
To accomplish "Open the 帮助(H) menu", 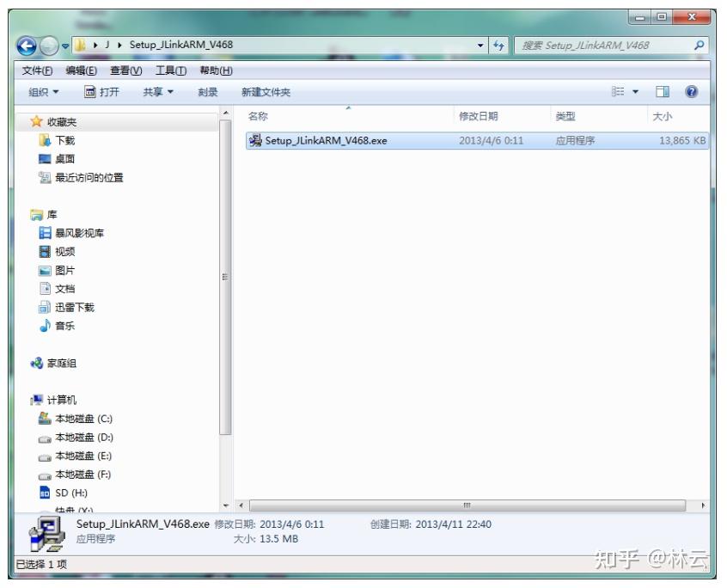I will point(216,70).
